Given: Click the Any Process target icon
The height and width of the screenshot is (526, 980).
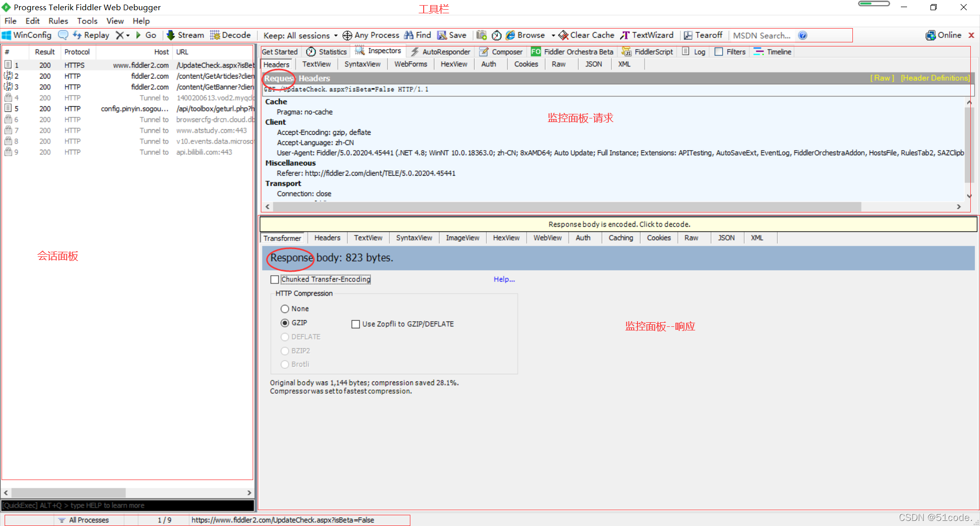Looking at the screenshot, I should [347, 35].
